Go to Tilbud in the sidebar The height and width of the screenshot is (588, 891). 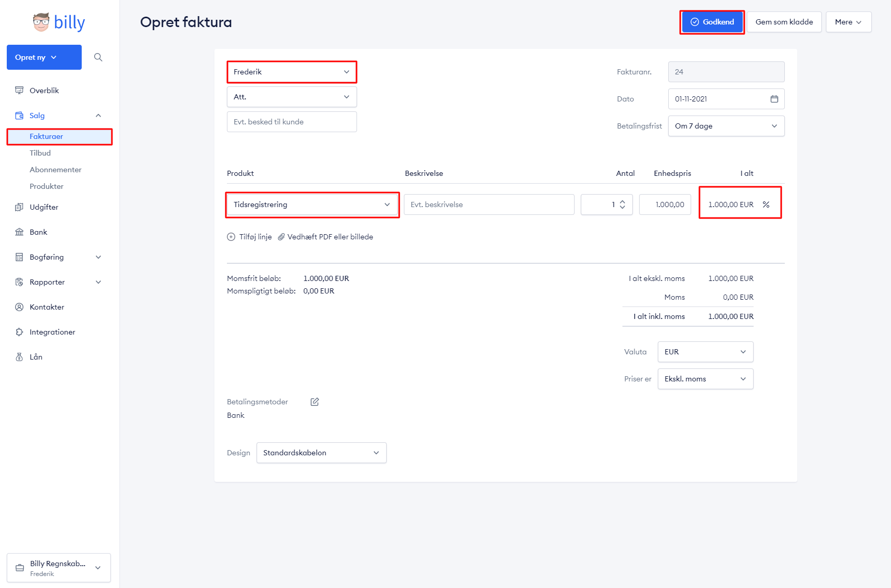(40, 153)
